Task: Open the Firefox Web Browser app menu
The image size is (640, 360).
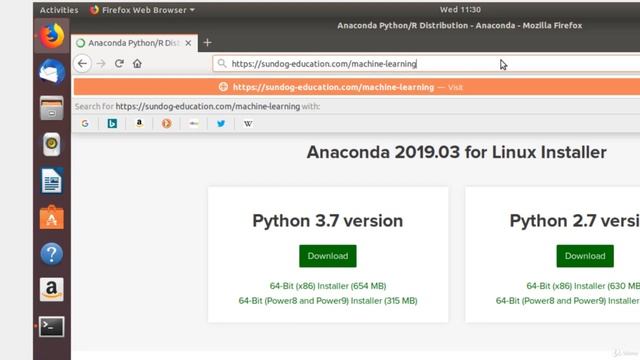Action: [142, 10]
